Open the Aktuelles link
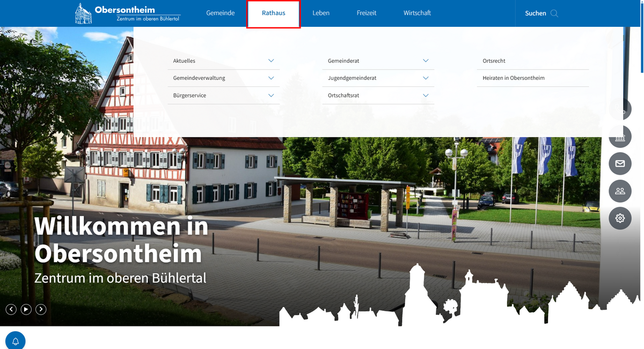This screenshot has height=349, width=644. click(x=184, y=61)
